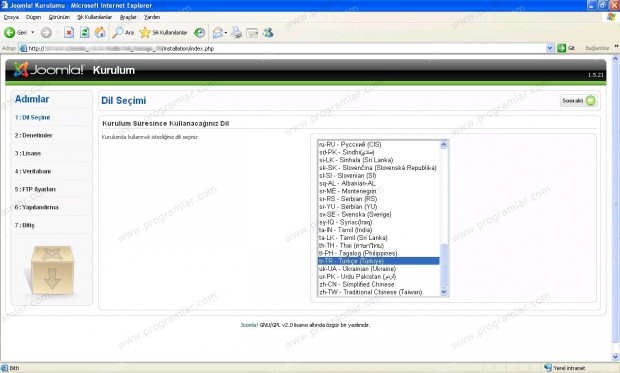Screen dimensions: 620x373
Task: Select ru-RU Russian language
Action: tap(379, 144)
